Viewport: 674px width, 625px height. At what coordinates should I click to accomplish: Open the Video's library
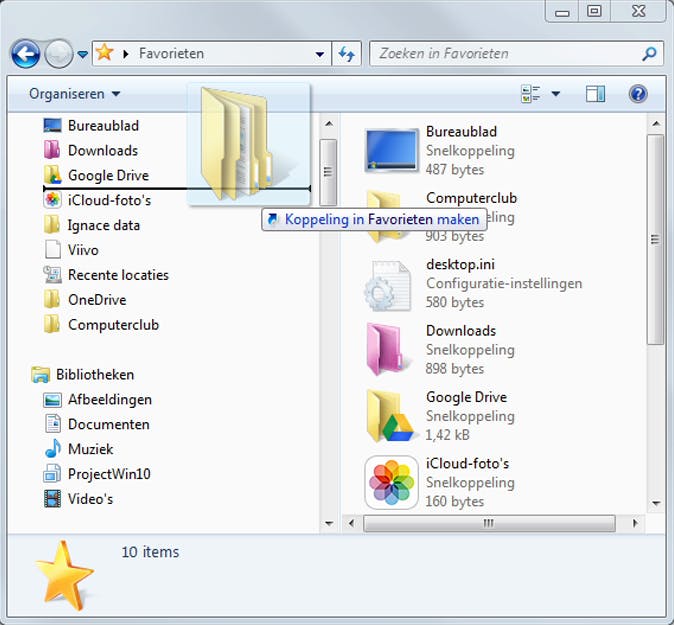coord(91,499)
